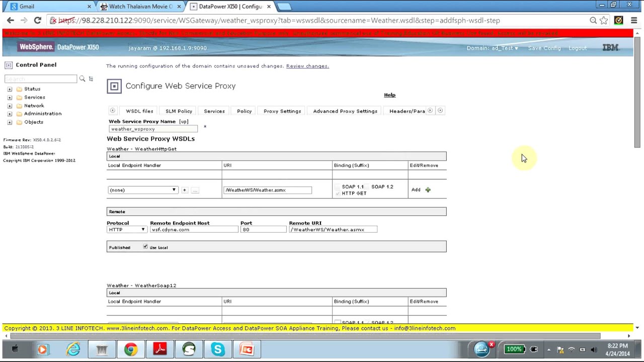Click the navigation search magnifier icon
644x362 pixels.
click(x=82, y=79)
